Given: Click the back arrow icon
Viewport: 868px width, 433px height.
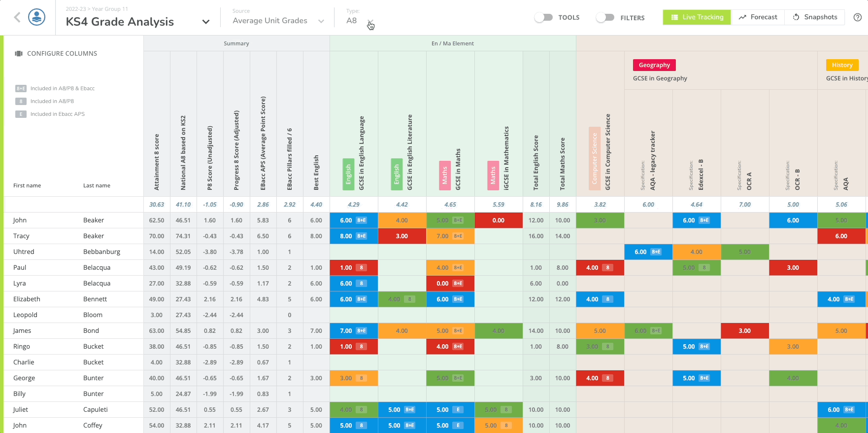Looking at the screenshot, I should click(17, 18).
